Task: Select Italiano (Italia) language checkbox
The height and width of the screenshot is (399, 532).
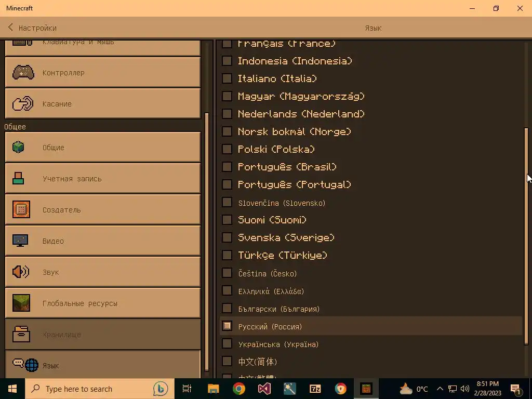Action: click(x=227, y=78)
